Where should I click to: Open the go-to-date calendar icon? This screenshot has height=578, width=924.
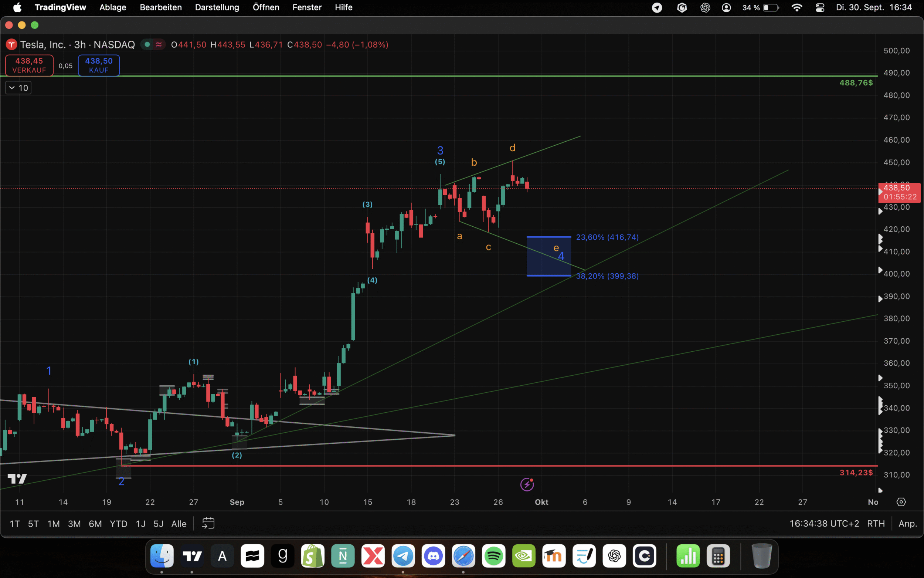point(208,523)
